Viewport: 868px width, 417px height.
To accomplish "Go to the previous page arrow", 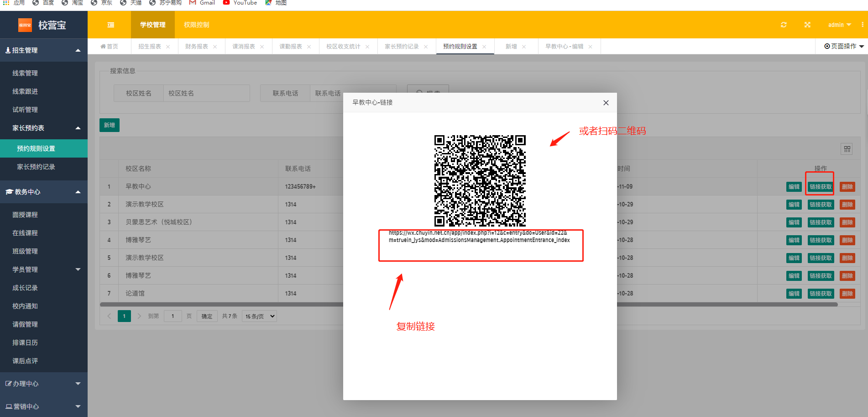I will (109, 316).
